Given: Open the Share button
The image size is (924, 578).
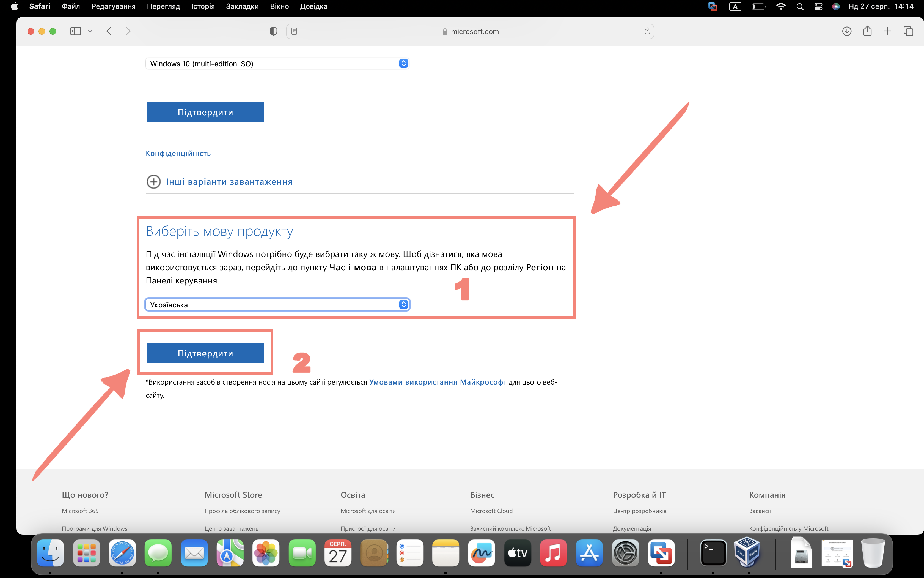Looking at the screenshot, I should (868, 31).
